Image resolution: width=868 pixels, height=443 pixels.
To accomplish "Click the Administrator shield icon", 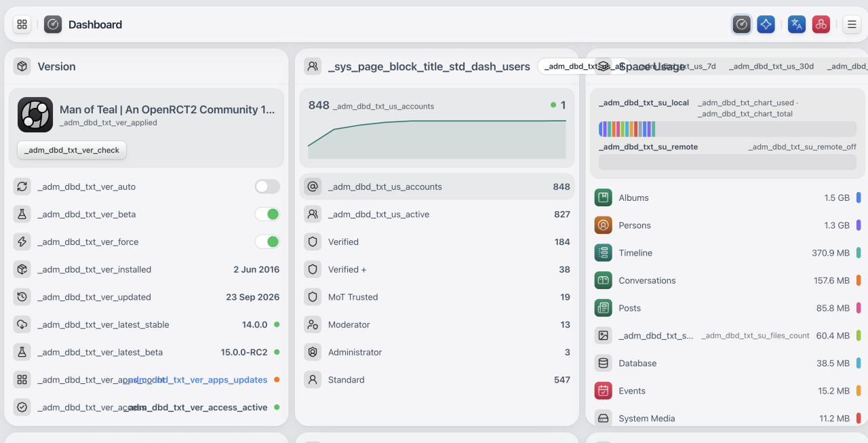I will [313, 352].
